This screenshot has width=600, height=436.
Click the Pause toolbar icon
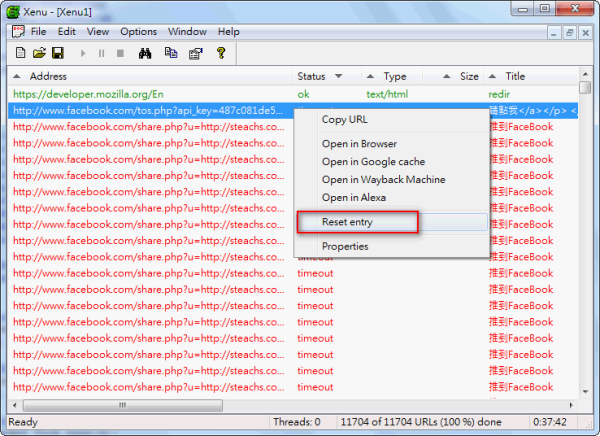(101, 53)
